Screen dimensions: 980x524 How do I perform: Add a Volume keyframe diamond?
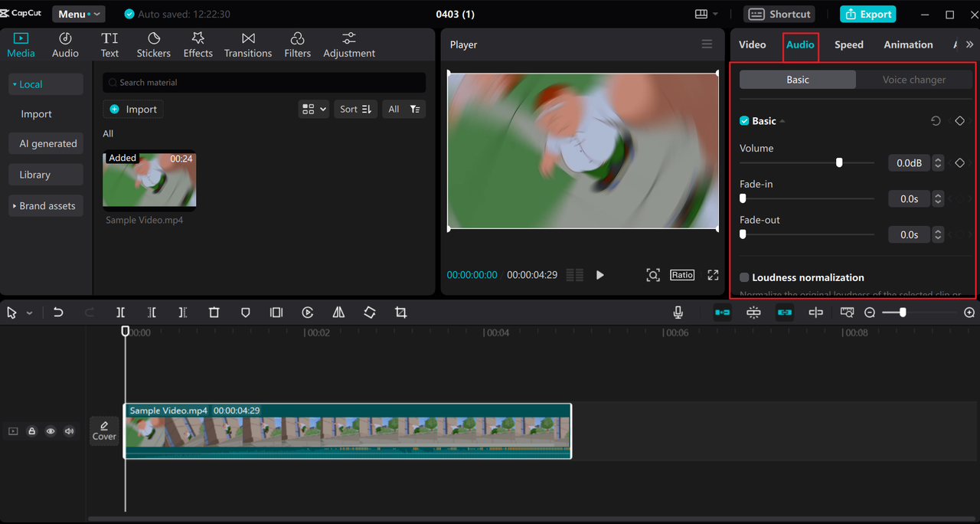(960, 162)
